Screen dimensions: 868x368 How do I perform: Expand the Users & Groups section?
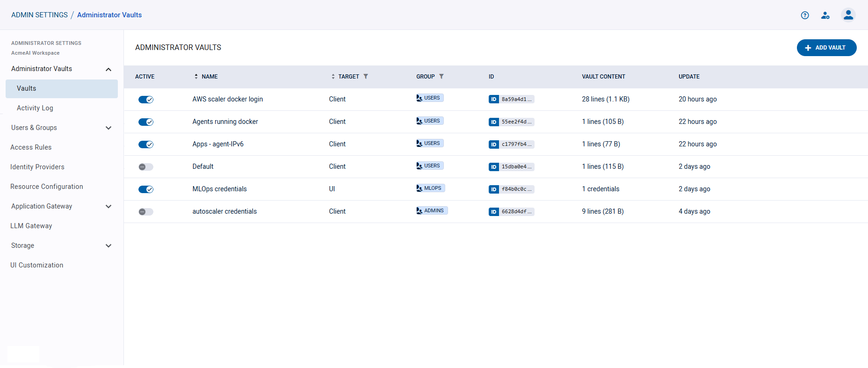108,128
